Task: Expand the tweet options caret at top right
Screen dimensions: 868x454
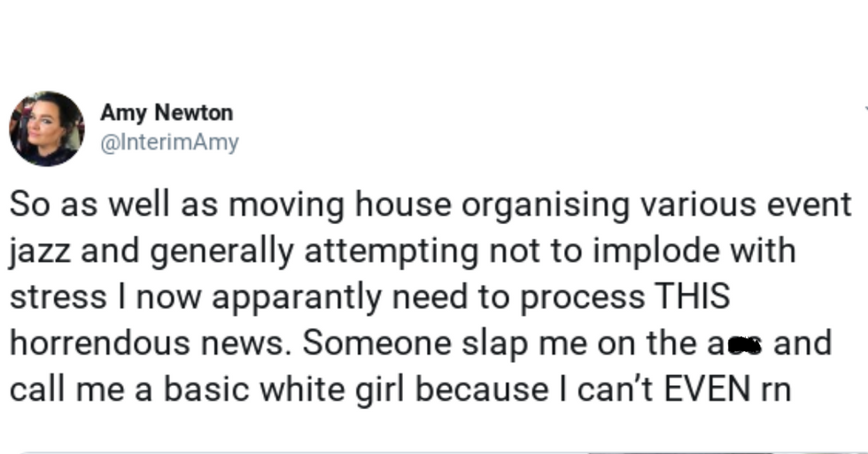Action: tap(866, 109)
